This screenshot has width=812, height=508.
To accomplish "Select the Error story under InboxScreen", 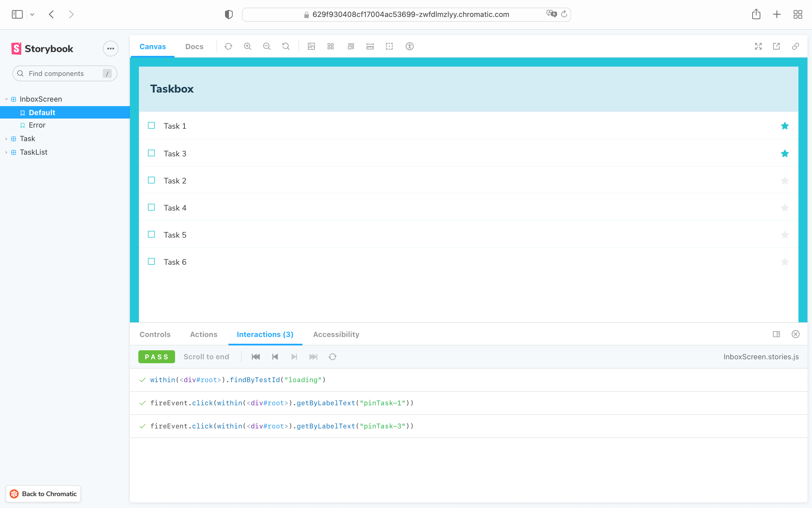I will pyautogui.click(x=37, y=125).
